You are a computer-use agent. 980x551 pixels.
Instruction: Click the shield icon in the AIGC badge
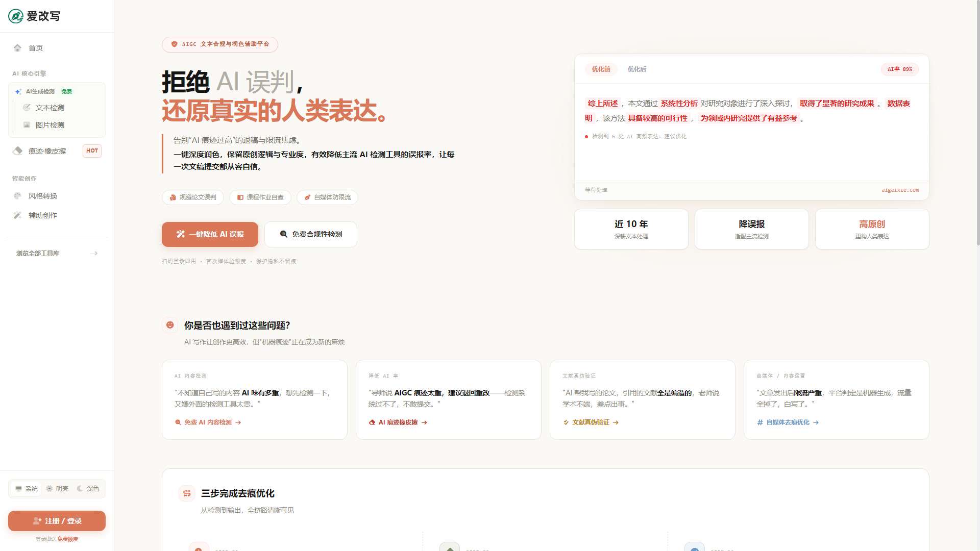click(x=175, y=44)
